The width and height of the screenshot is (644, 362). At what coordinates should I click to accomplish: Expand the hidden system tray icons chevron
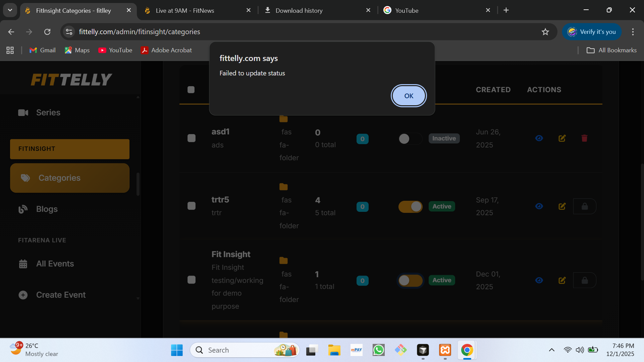(551, 350)
